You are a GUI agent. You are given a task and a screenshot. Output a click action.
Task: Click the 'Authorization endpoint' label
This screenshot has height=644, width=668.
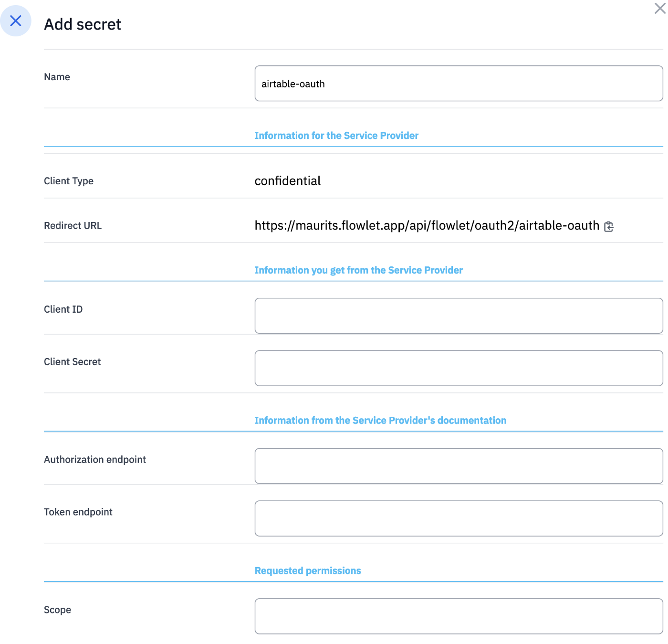(95, 460)
